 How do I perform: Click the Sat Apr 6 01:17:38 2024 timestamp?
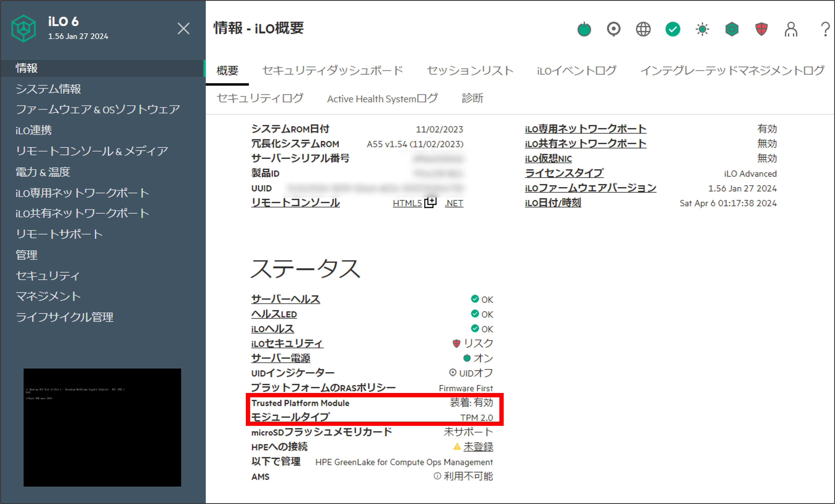pyautogui.click(x=728, y=203)
